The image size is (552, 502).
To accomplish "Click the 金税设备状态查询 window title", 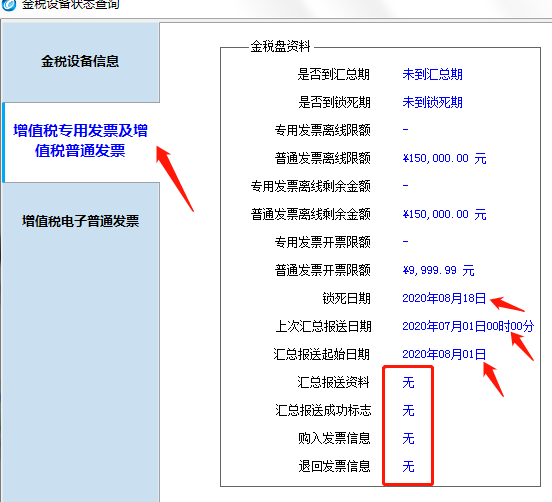I will [x=71, y=4].
